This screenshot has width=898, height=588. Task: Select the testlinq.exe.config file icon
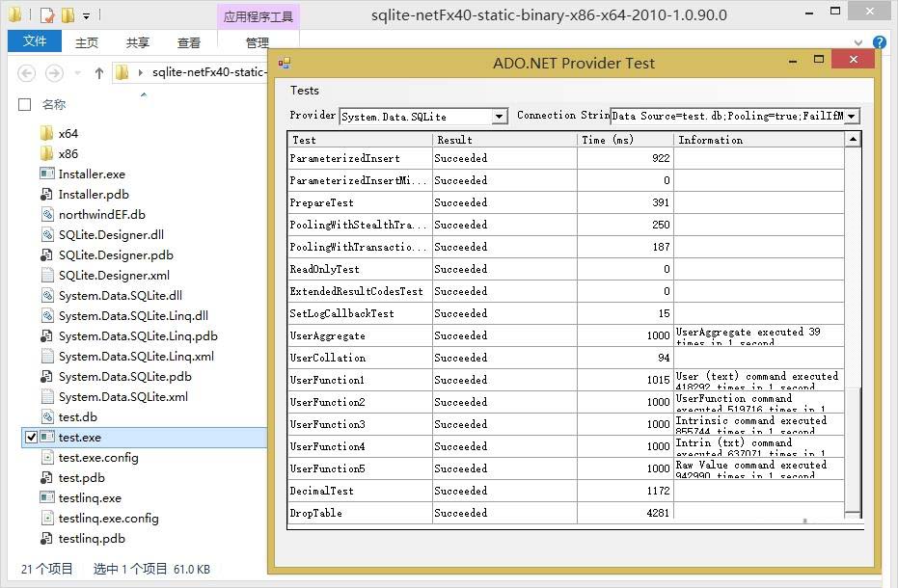coord(47,519)
